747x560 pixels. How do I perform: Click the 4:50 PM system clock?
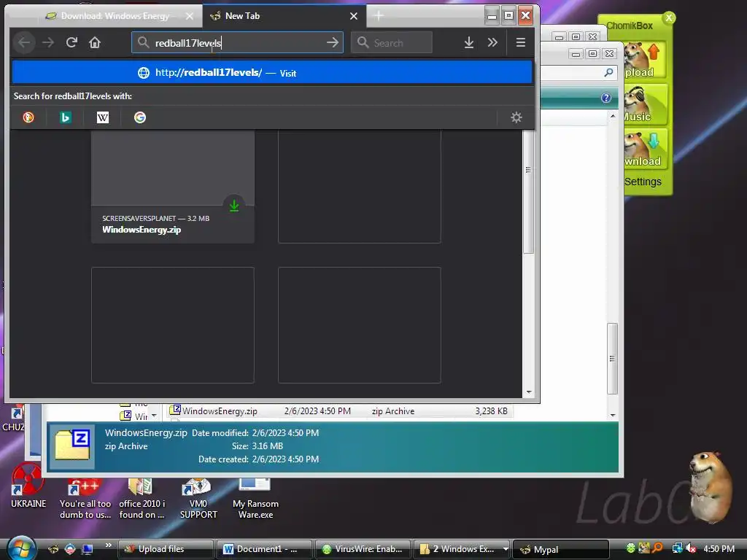pyautogui.click(x=719, y=548)
